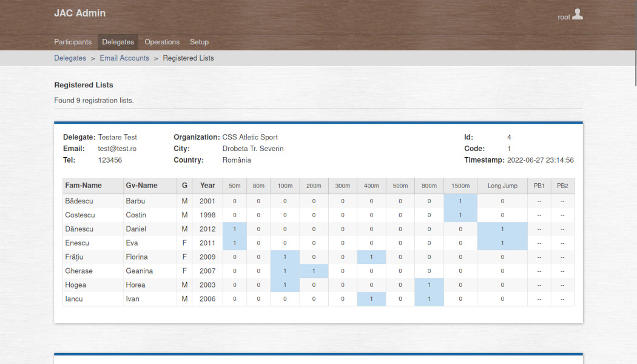
Task: Open the Participants menu
Action: 73,42
